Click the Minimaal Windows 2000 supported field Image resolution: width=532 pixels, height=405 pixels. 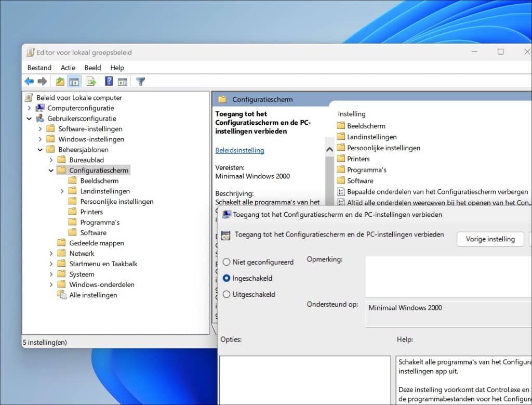448,314
